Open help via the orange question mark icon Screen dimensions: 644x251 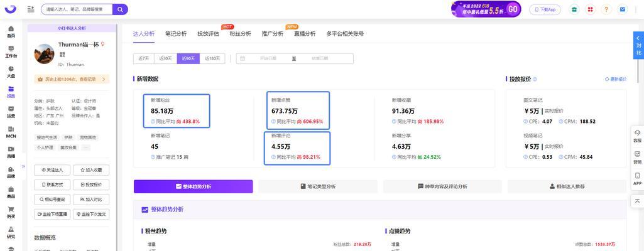point(607,9)
